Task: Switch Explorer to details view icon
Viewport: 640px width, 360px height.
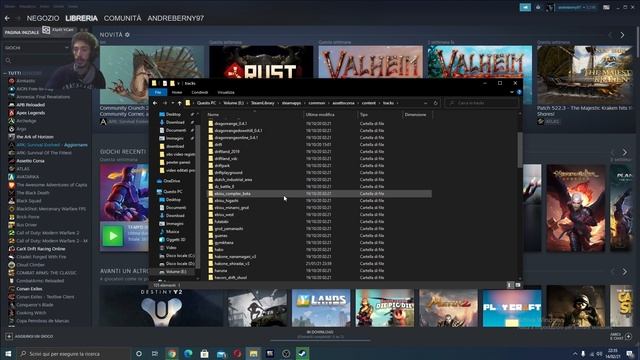Action: tap(510, 285)
